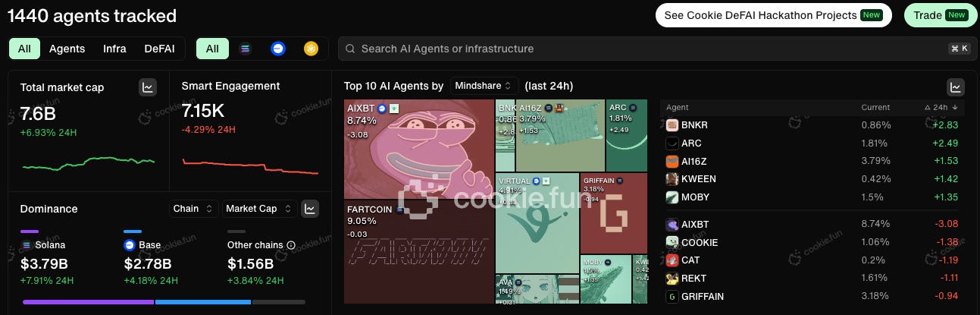The height and width of the screenshot is (315, 980).
Task: Open the Mindshare dropdown
Action: coord(484,86)
